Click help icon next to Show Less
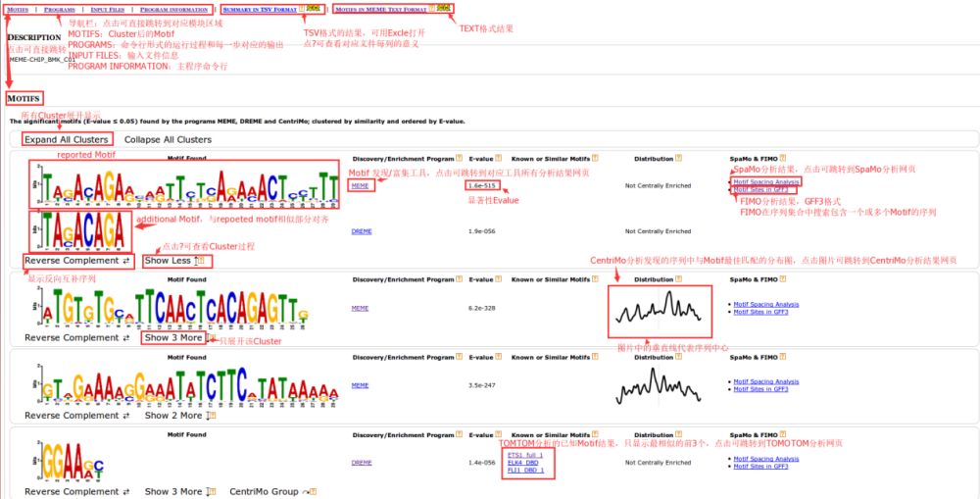 201,261
